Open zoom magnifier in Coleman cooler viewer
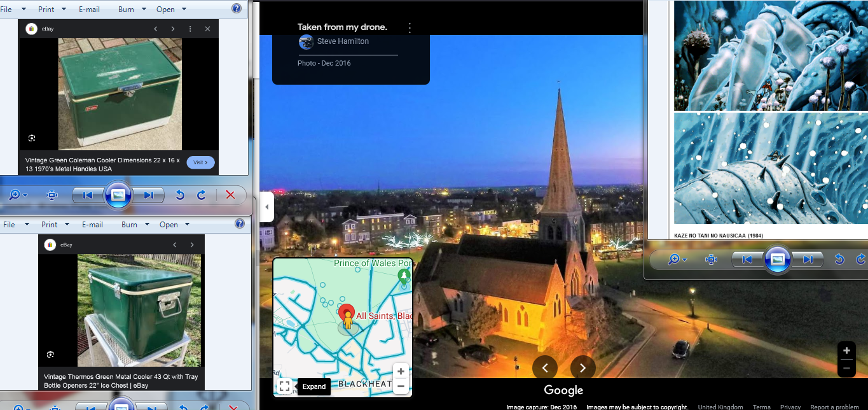 click(17, 195)
